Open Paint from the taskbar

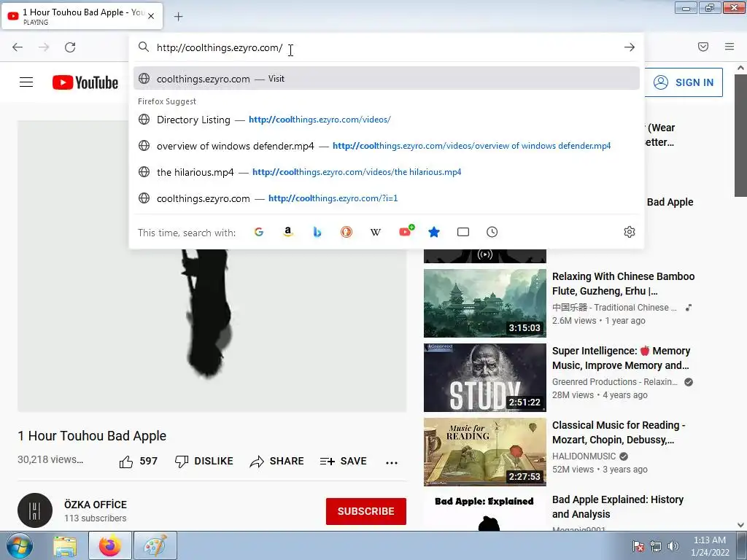[x=155, y=545]
